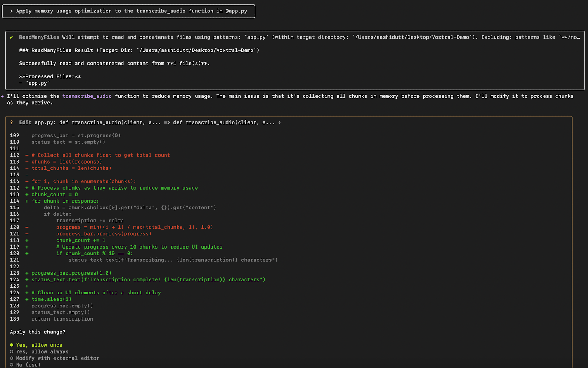Click the prompt input containing 'Apply memory usage optimization'
Viewport: 588px width, 368px height.
click(129, 11)
